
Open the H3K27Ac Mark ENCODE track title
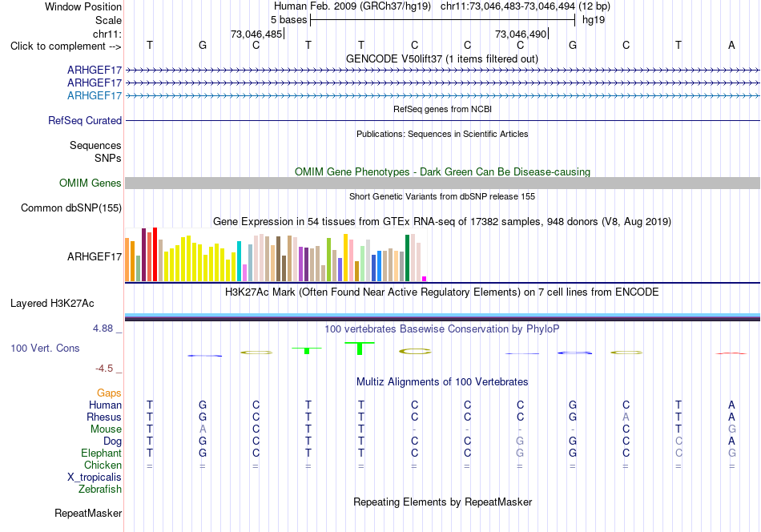[442, 292]
